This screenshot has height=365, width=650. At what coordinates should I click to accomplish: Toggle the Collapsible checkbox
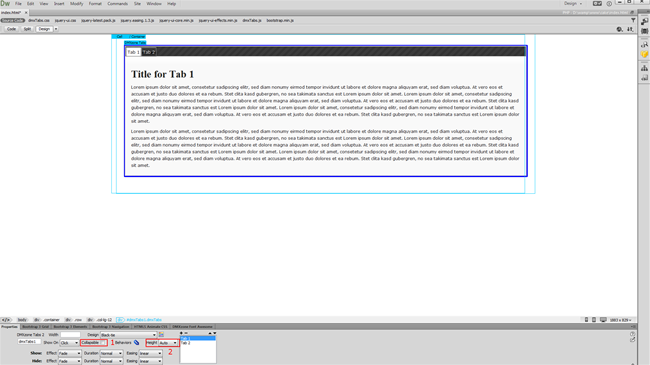(x=103, y=343)
